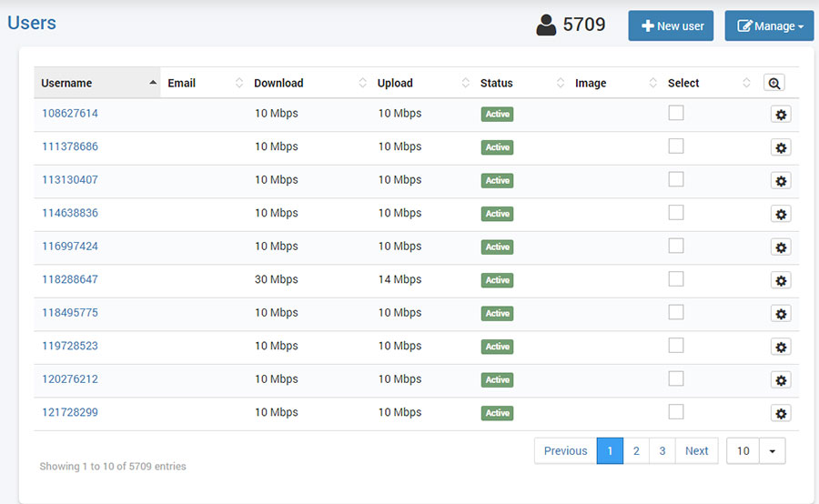
Task: Expand the Manage dropdown menu
Action: (x=769, y=26)
